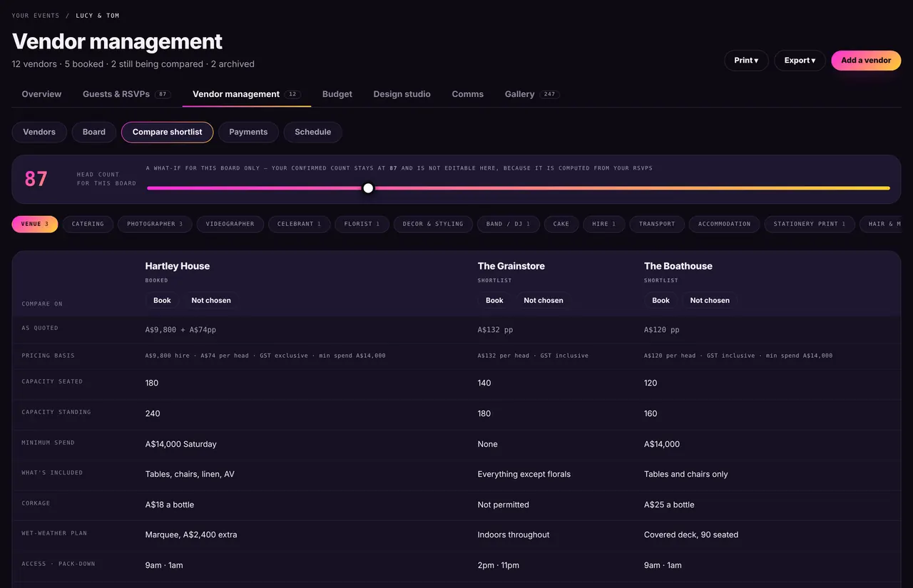Filter by Celebrant category chip

300,224
